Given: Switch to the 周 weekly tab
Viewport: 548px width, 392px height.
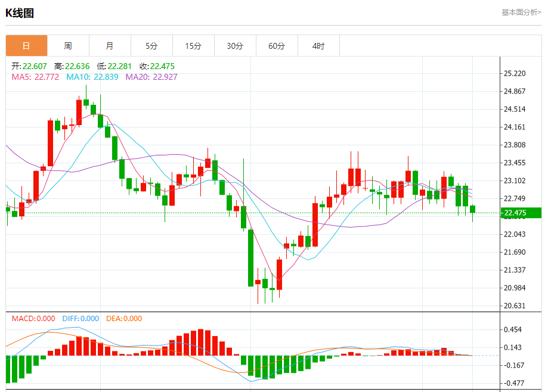Looking at the screenshot, I should tap(68, 46).
